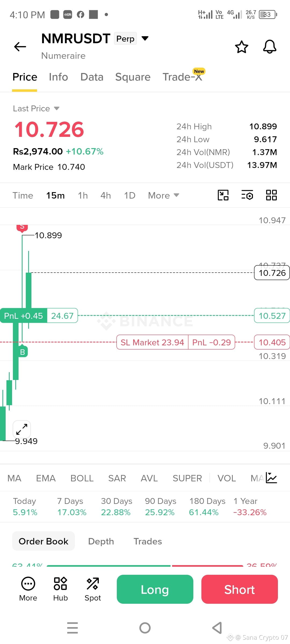290x644 pixels.
Task: Toggle the BOLL indicator
Action: tap(82, 478)
